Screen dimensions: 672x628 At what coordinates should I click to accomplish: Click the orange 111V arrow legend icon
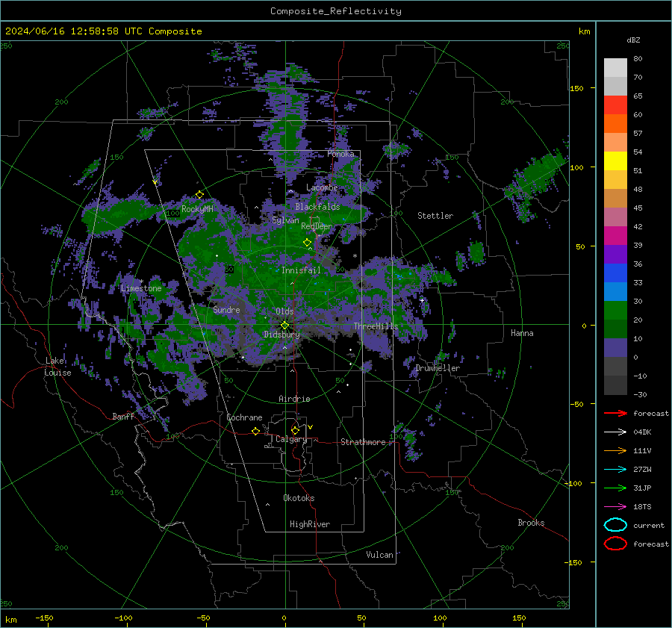pos(615,450)
